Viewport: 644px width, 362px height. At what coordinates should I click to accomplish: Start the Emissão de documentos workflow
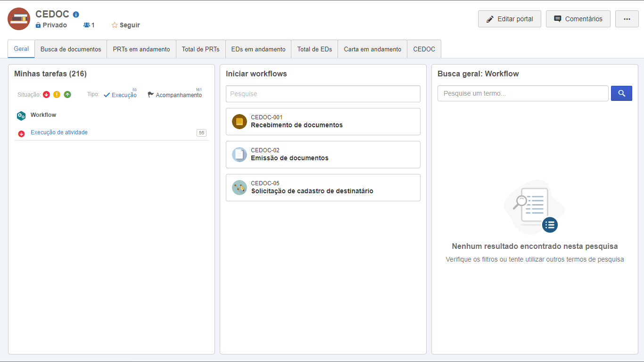pos(323,155)
